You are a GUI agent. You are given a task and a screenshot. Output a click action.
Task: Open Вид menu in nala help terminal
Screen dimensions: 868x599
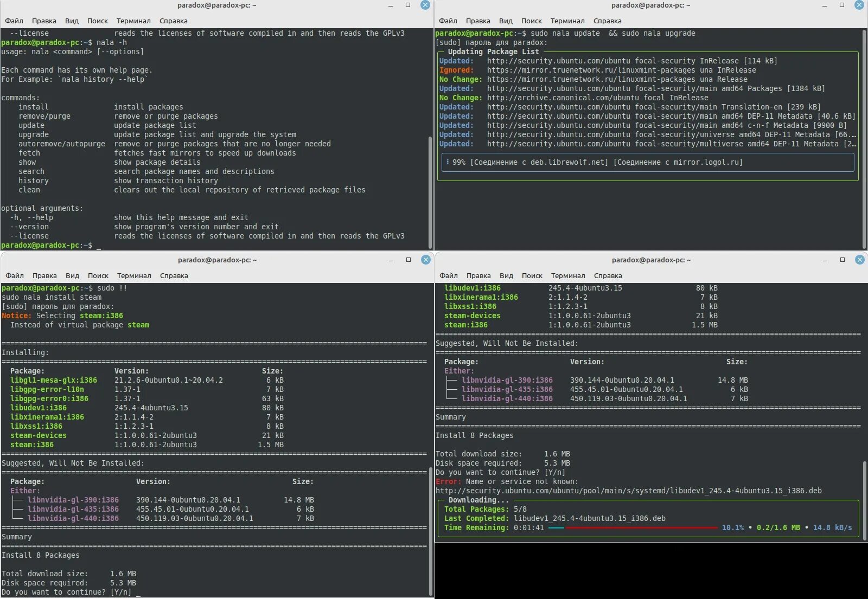click(x=72, y=21)
